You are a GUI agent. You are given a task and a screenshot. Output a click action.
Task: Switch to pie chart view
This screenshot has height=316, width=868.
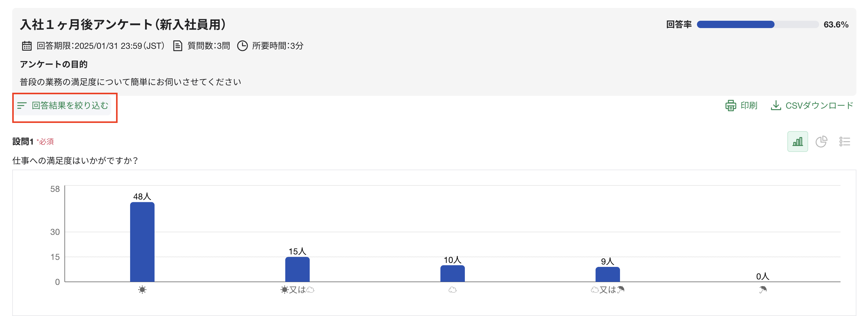821,142
